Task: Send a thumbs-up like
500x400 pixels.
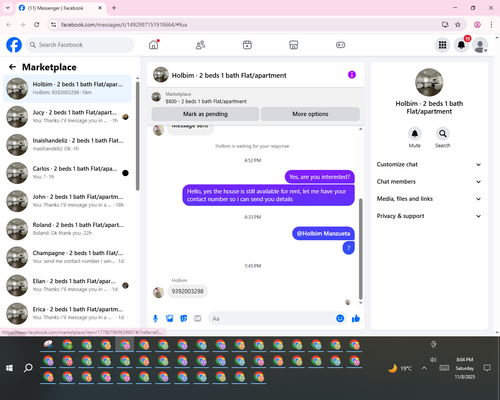Action: (x=356, y=318)
